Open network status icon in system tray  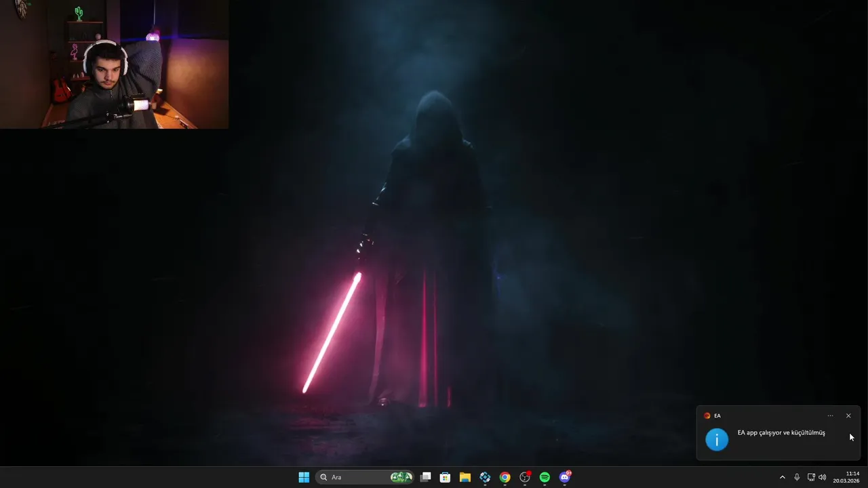(x=811, y=477)
